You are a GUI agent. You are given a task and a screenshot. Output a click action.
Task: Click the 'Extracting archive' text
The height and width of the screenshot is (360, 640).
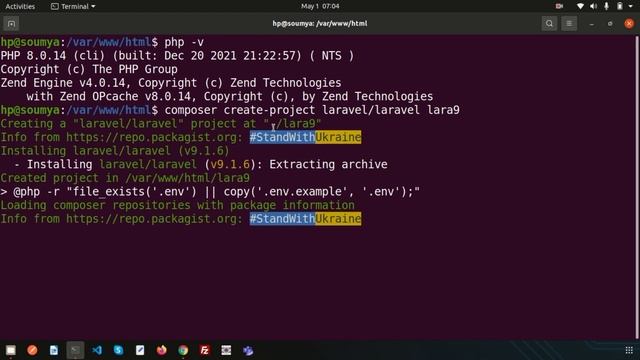coord(328,164)
